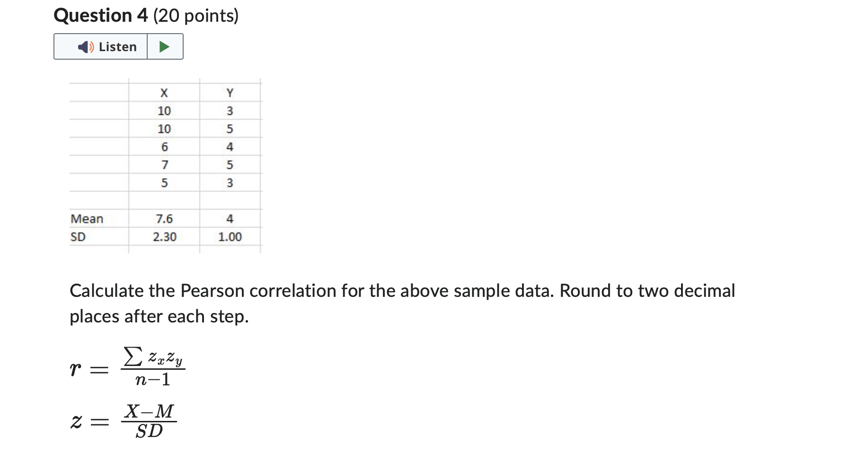868x464 pixels.
Task: Select the value 2.30 in the SD row
Action: tap(164, 237)
